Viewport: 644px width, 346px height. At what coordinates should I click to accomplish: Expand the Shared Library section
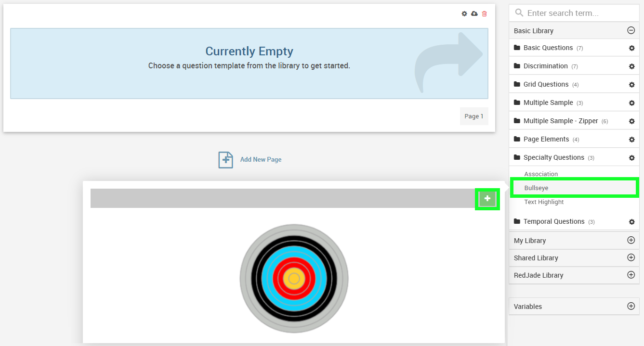631,257
